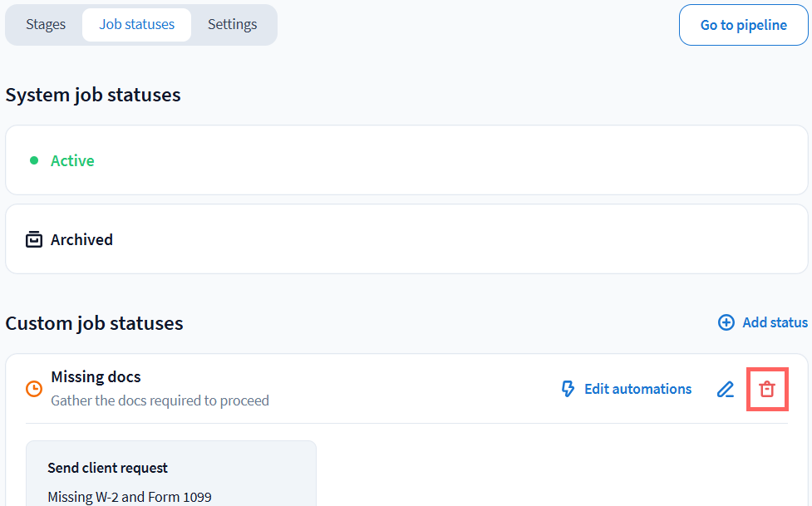This screenshot has height=506, width=812.
Task: Click the Add status link text
Action: point(775,322)
